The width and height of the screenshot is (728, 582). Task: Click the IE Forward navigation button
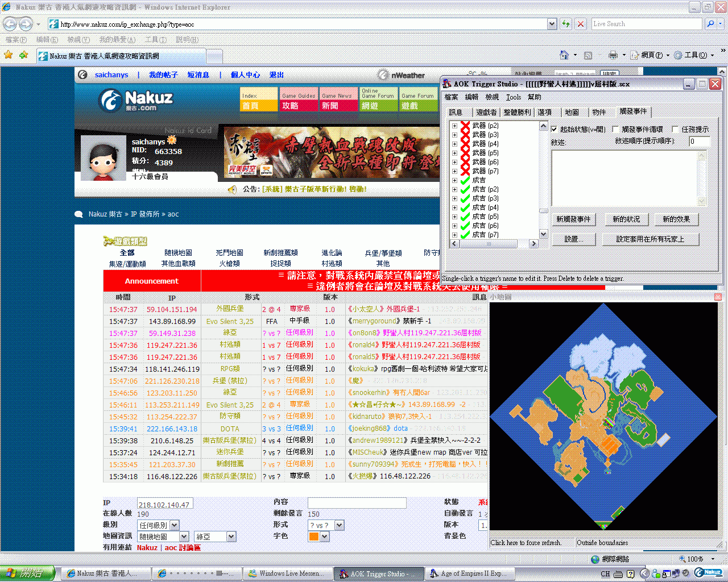tap(26, 24)
